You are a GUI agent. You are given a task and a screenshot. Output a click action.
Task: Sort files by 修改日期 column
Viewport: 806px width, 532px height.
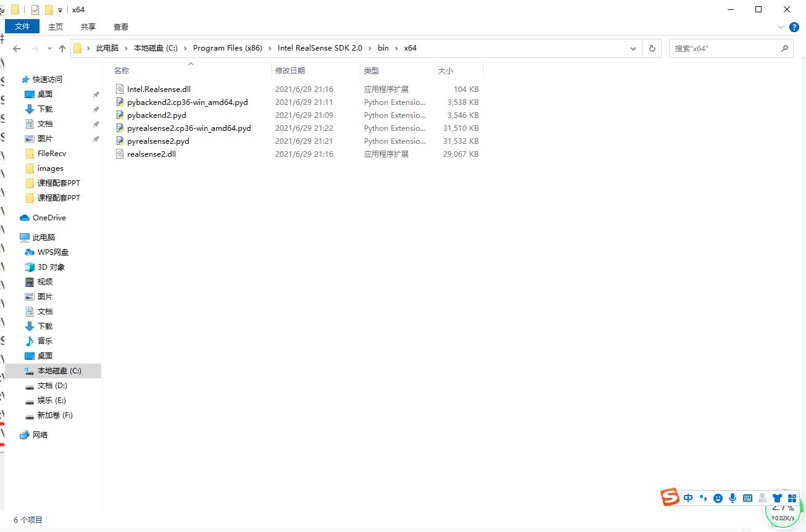click(290, 71)
